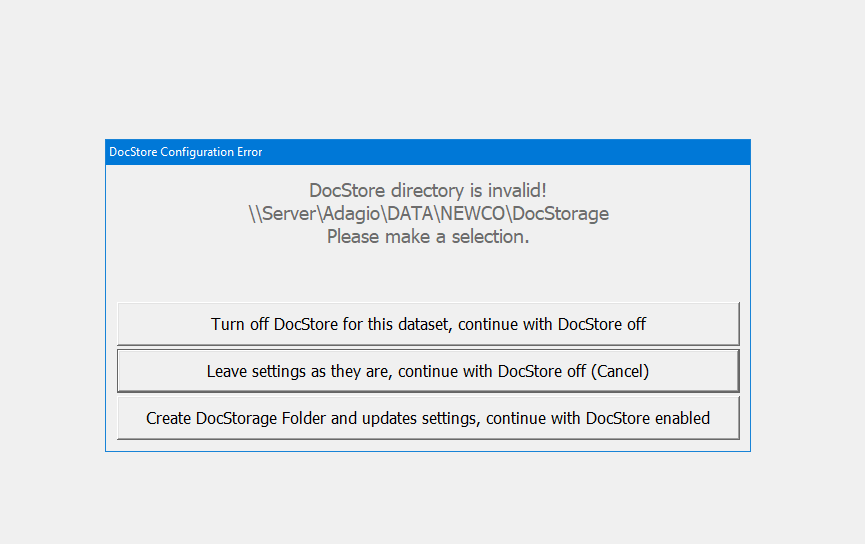865x544 pixels.
Task: Choose the option to continue with DocStore enabled
Action: point(428,418)
